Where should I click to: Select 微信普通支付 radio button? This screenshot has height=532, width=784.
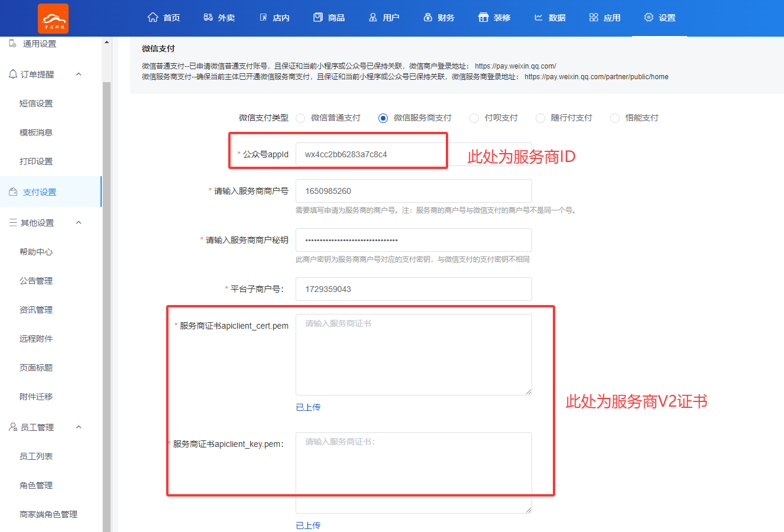[300, 118]
